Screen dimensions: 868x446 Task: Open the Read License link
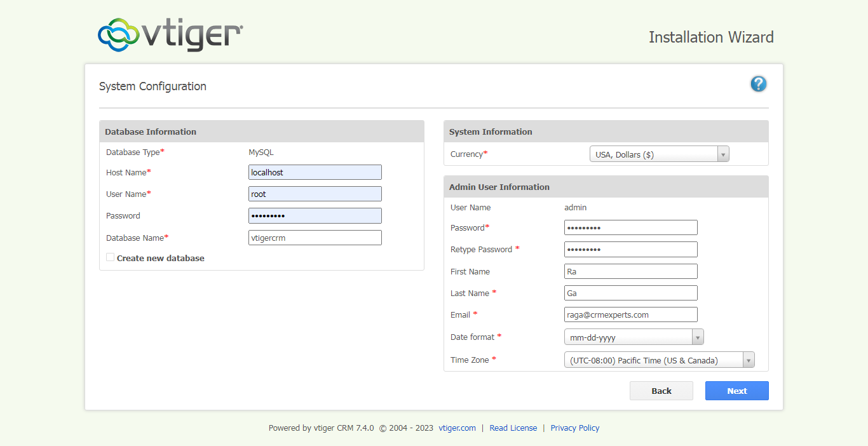pyautogui.click(x=513, y=428)
